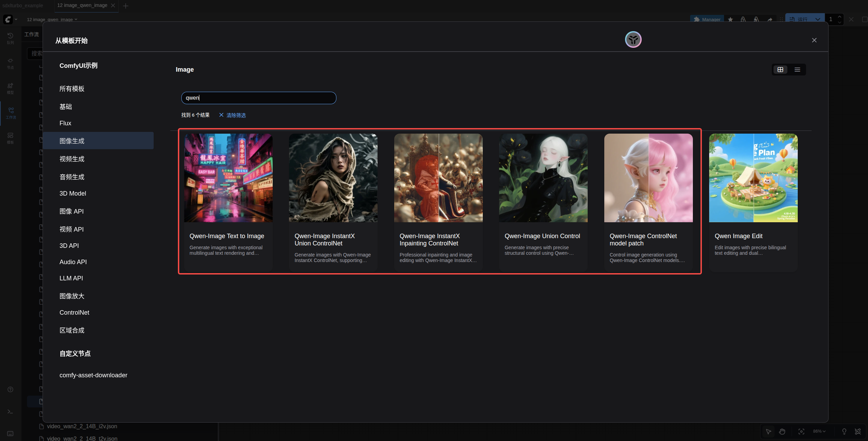Screen dimensions: 868x441
Task: Decrease the batch count stepper
Action: [839, 22]
